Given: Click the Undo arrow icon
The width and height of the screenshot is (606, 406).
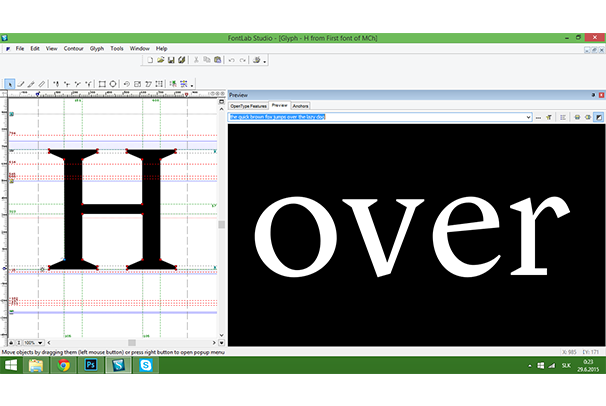Looking at the screenshot, I should coord(231,60).
